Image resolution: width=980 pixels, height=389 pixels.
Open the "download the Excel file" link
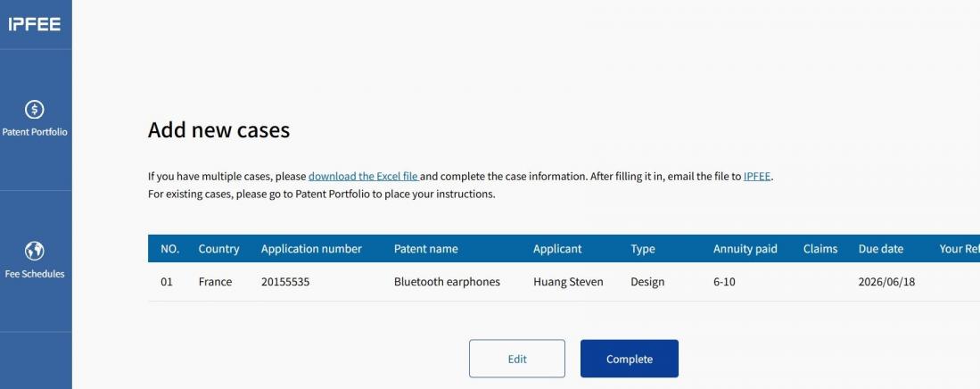tap(363, 177)
